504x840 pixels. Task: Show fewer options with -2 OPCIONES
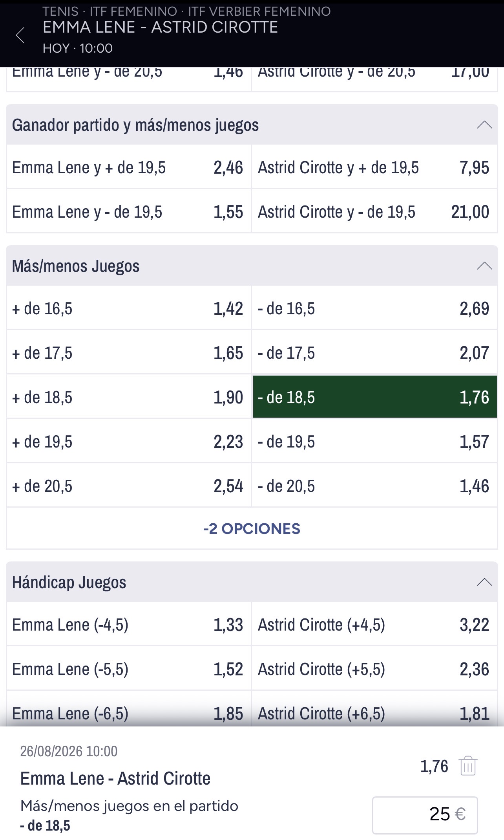coord(252,529)
